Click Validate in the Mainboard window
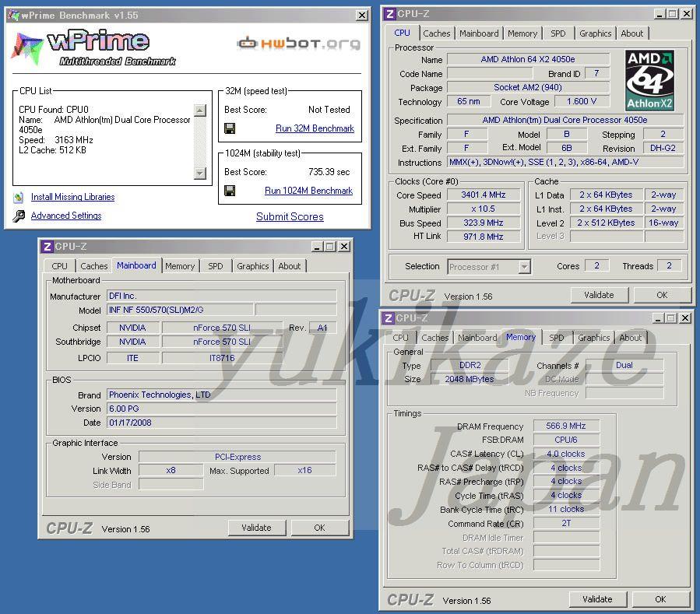This screenshot has height=614, width=700. [x=256, y=528]
